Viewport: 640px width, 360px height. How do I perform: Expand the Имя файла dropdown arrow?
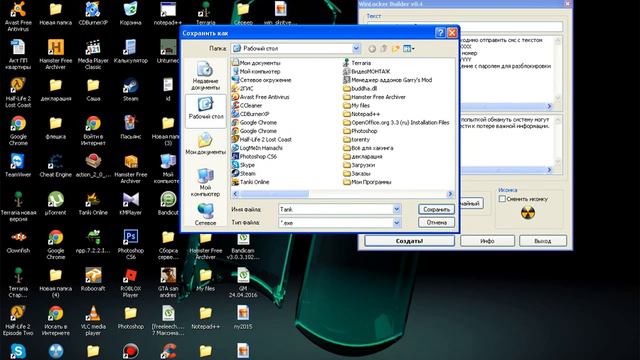pyautogui.click(x=396, y=209)
